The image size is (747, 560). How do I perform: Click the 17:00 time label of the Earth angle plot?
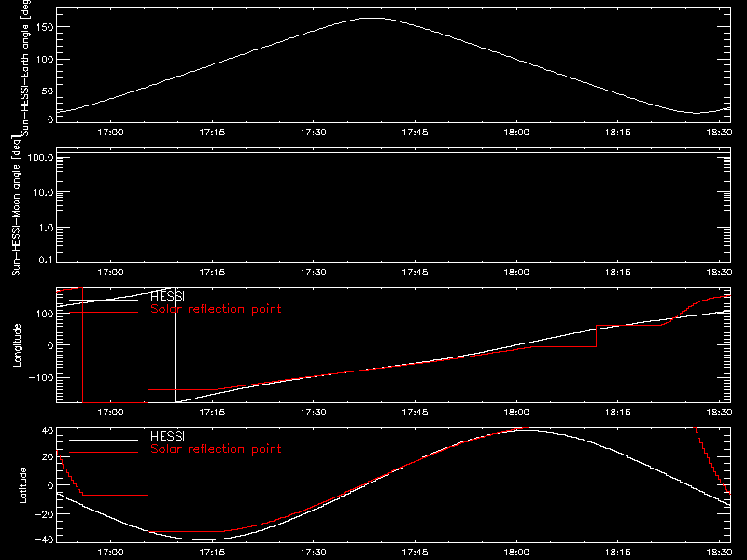pos(110,133)
